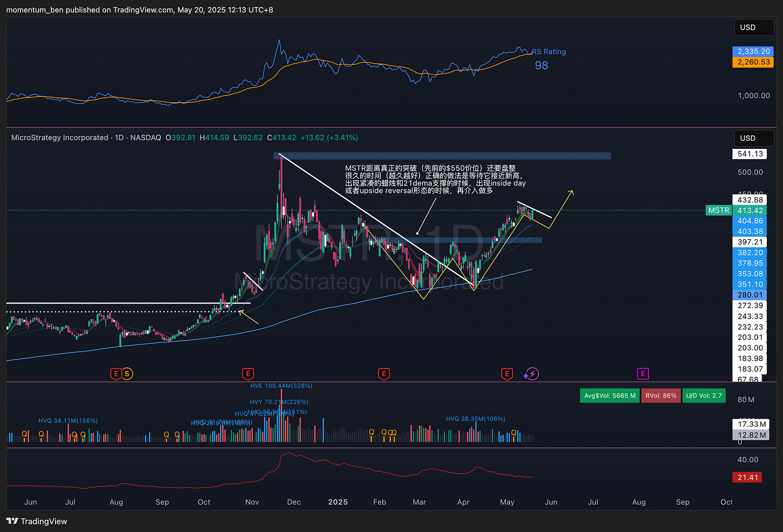Click the Q marker under the May volume bars
This screenshot has width=783, height=532.
coord(514,433)
